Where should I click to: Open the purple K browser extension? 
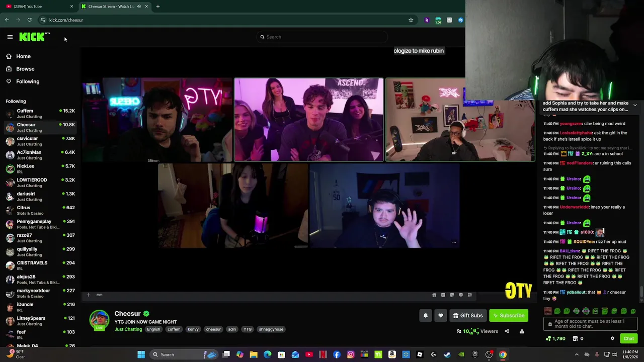click(x=427, y=20)
